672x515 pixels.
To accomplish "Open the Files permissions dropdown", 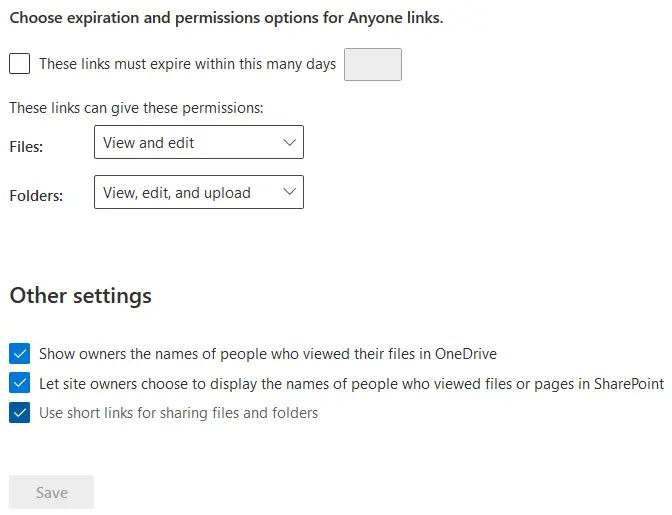I will pyautogui.click(x=198, y=143).
